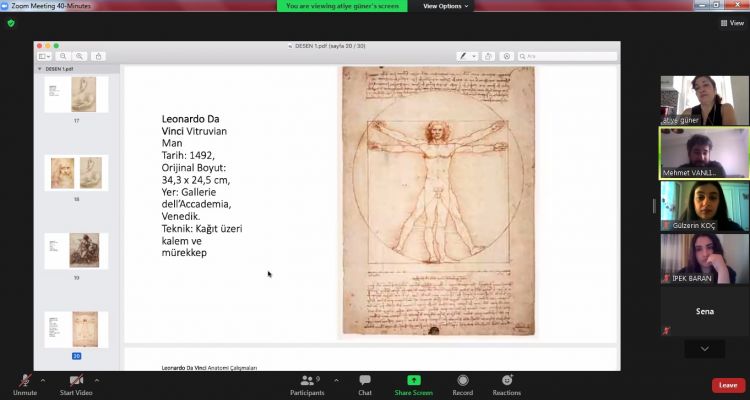Select atiye güner's video tile
The height and width of the screenshot is (400, 750).
pyautogui.click(x=705, y=100)
